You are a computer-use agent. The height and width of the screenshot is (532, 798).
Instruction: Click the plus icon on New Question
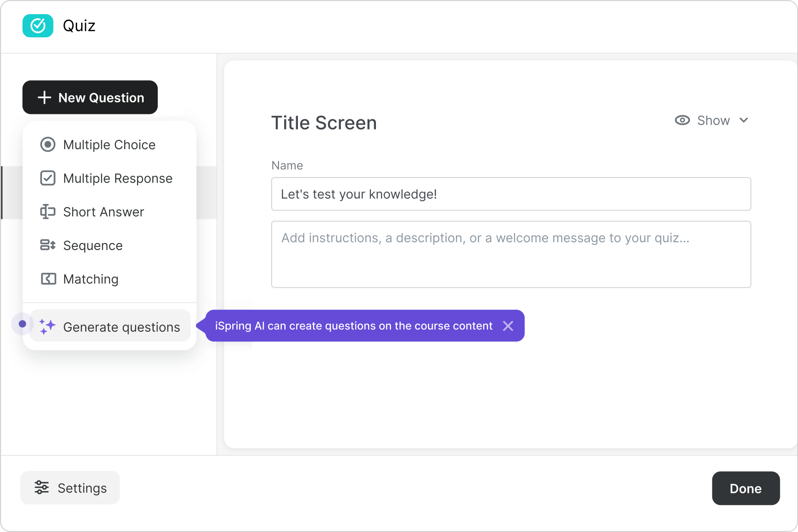(x=44, y=98)
